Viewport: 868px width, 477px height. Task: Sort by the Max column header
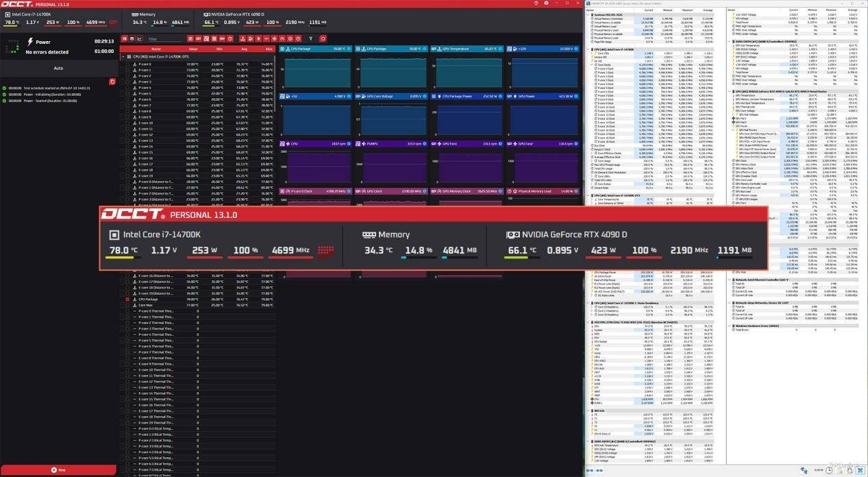[268, 49]
